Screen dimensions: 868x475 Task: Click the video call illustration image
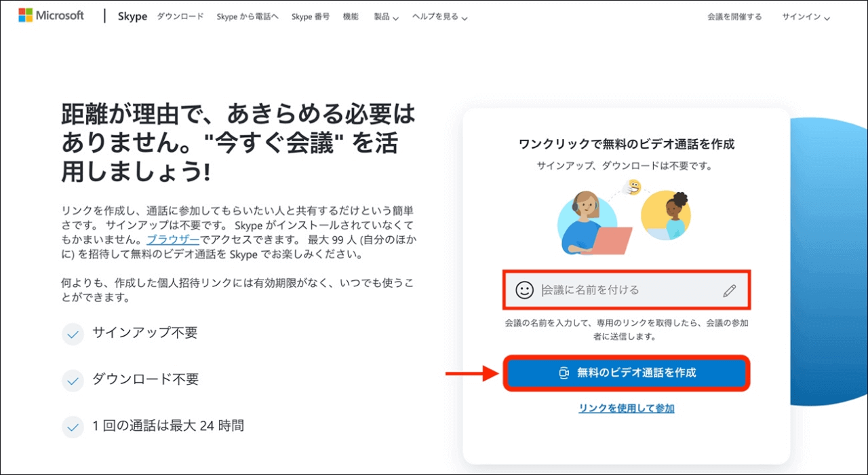tap(624, 216)
